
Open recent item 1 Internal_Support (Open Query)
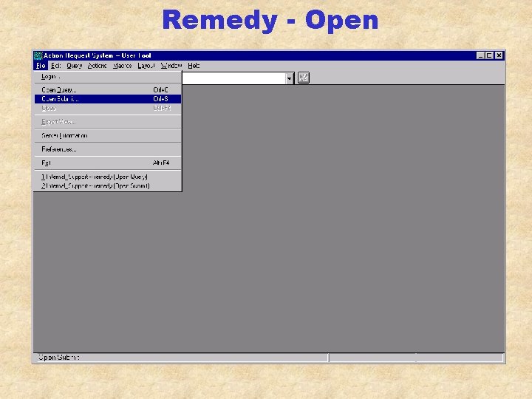click(108, 177)
